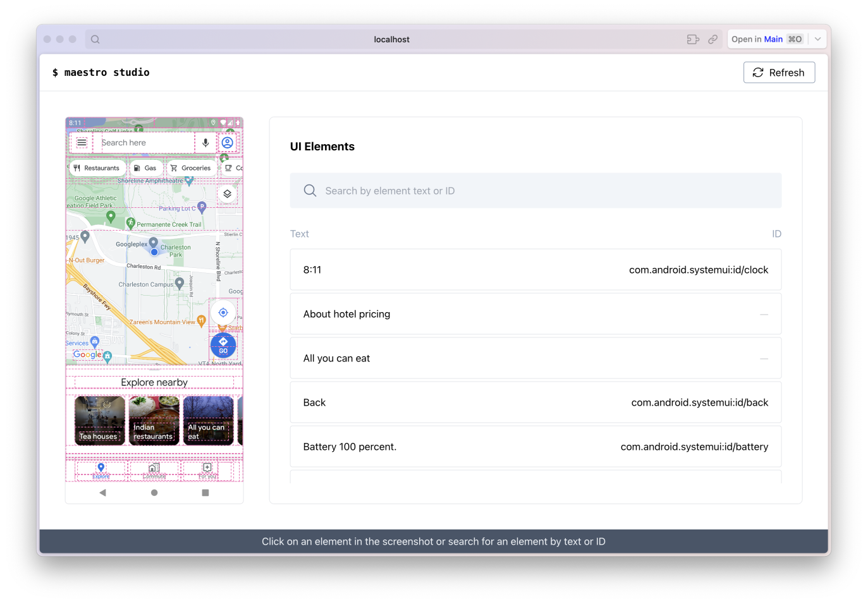Click the Google logo on the map
The image size is (868, 604).
(x=87, y=354)
